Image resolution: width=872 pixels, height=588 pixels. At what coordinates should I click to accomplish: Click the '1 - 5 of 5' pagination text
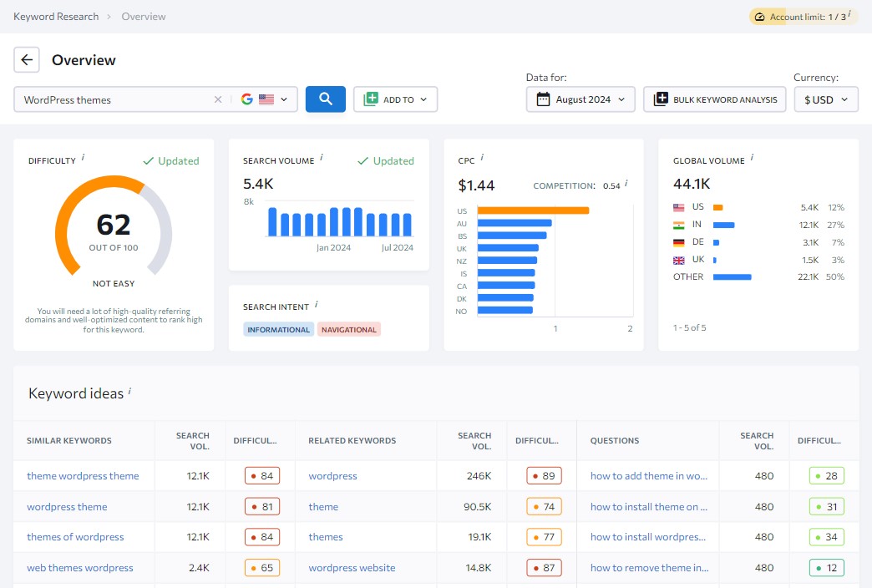point(690,327)
